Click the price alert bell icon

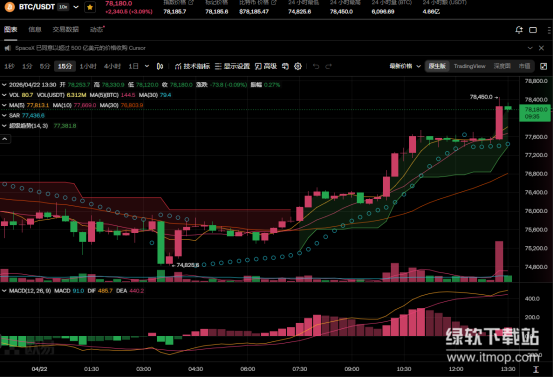(519, 30)
